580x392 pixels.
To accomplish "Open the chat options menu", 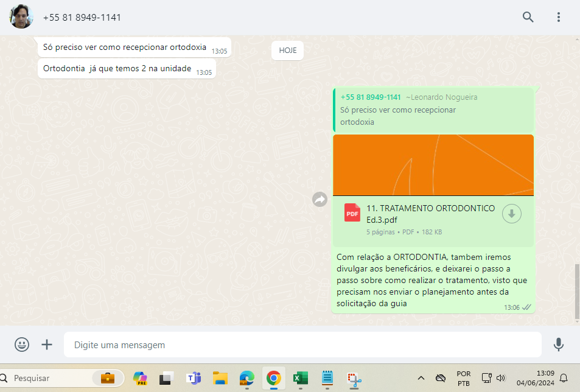I will [559, 17].
